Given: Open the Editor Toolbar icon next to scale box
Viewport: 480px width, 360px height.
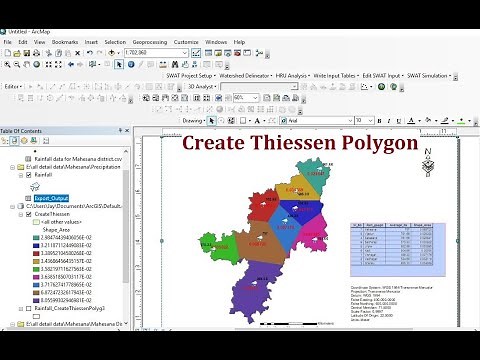Looking at the screenshot, I should click(196, 53).
